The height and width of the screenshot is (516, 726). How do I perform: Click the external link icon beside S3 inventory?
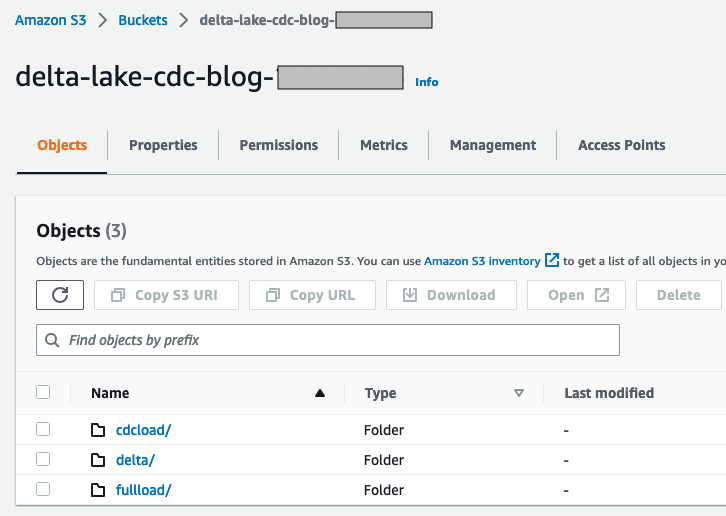coord(552,261)
